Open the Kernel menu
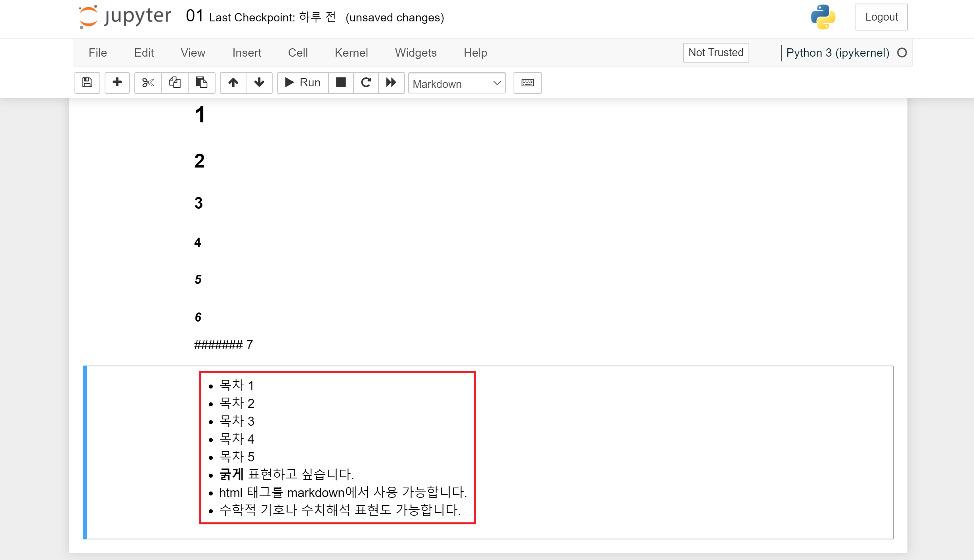 pos(351,53)
